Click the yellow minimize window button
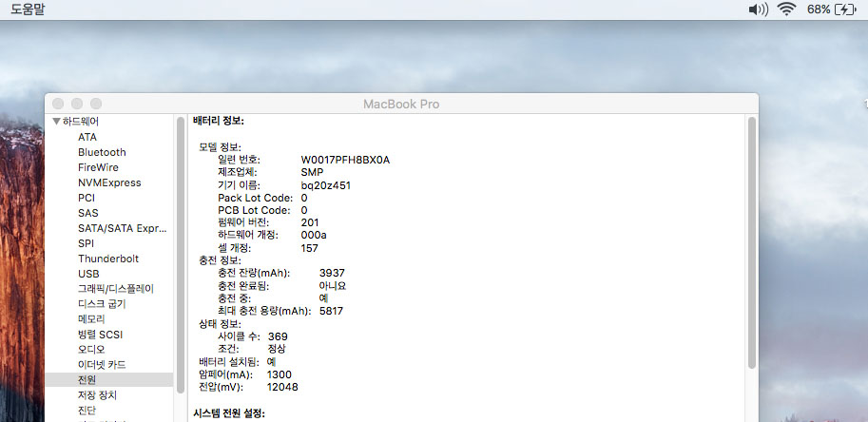Image resolution: width=868 pixels, height=422 pixels. coord(77,103)
